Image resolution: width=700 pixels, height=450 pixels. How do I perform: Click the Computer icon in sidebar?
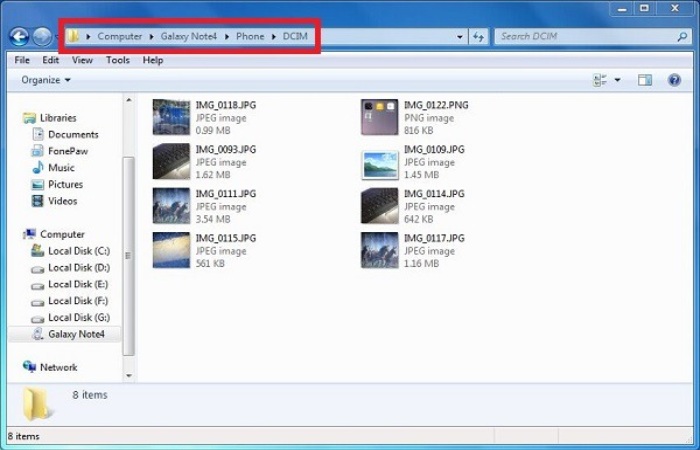coord(29,234)
